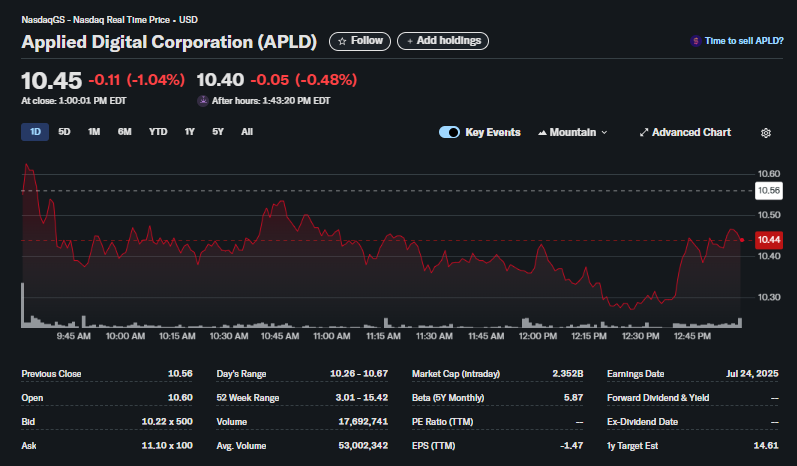Click the Add holdings button

pos(443,41)
